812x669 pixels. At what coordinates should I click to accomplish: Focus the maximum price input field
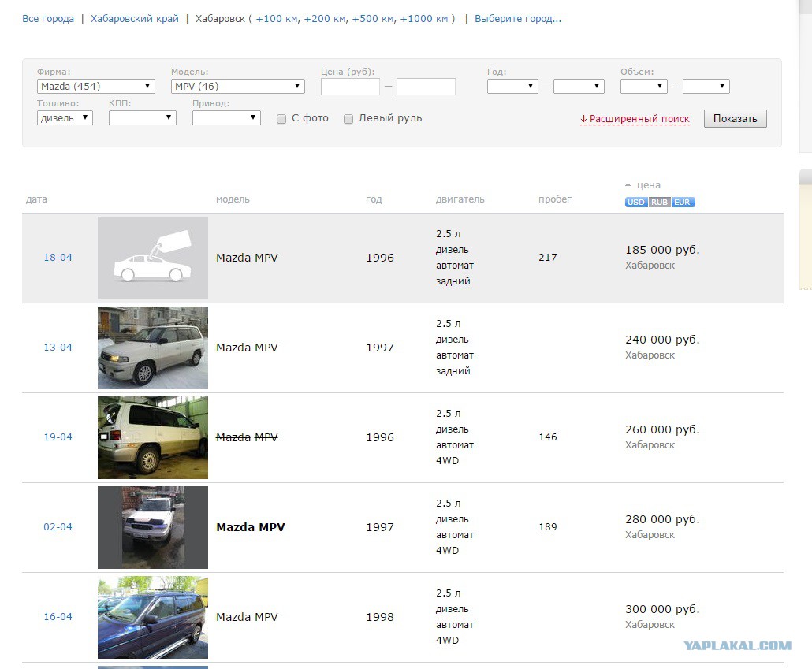(426, 87)
